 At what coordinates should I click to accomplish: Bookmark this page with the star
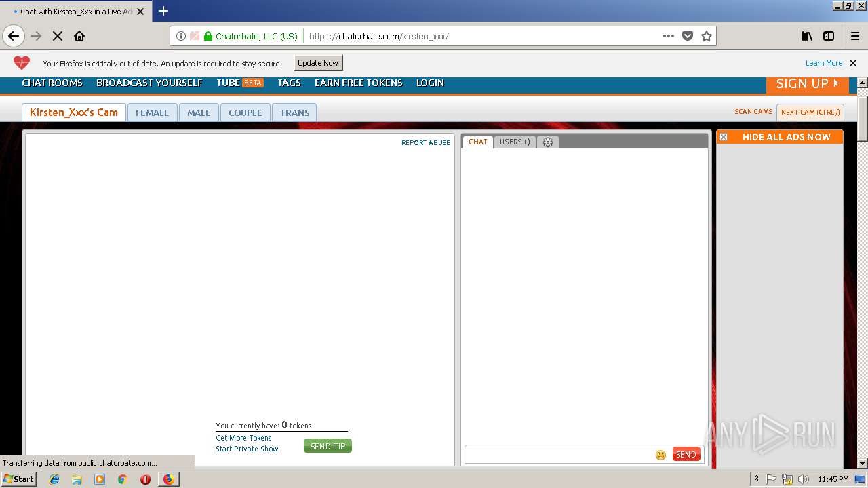tap(707, 36)
